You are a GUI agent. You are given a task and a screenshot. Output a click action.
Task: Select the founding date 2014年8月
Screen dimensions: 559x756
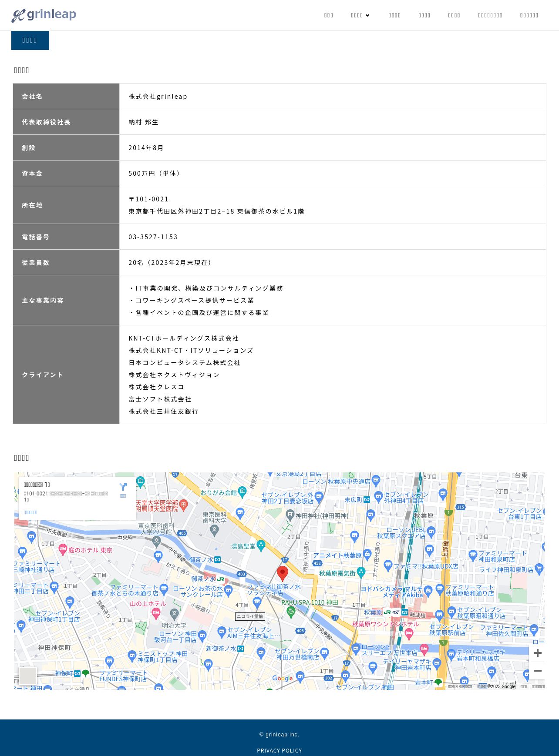146,148
